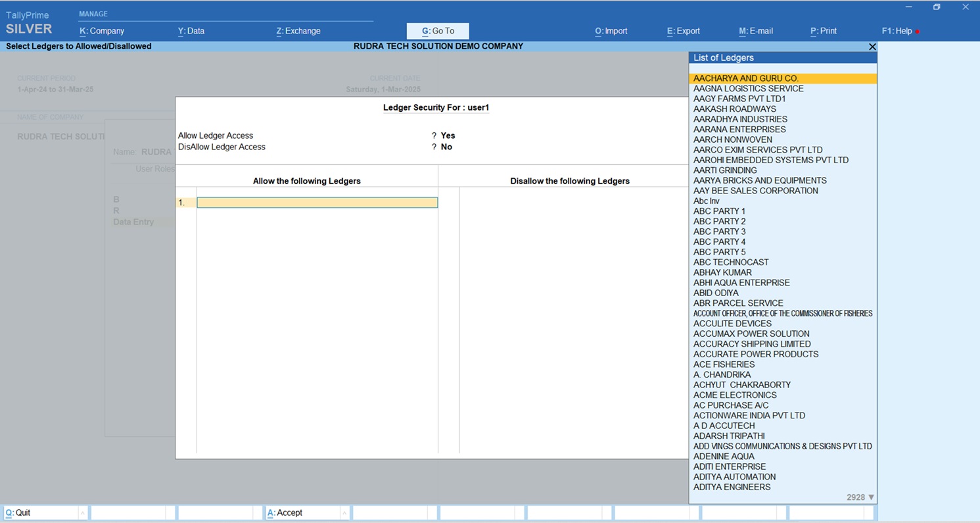This screenshot has width=980, height=523.
Task: Open the Data menu
Action: point(191,31)
